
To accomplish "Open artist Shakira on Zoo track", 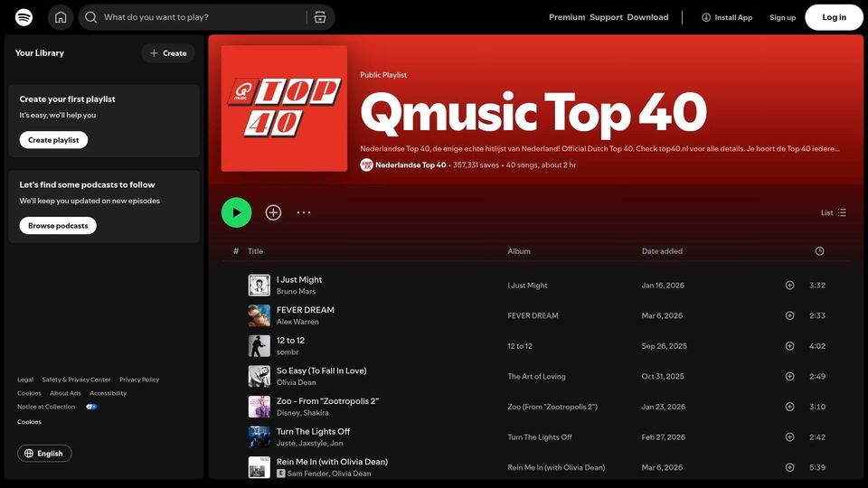I will tap(316, 413).
